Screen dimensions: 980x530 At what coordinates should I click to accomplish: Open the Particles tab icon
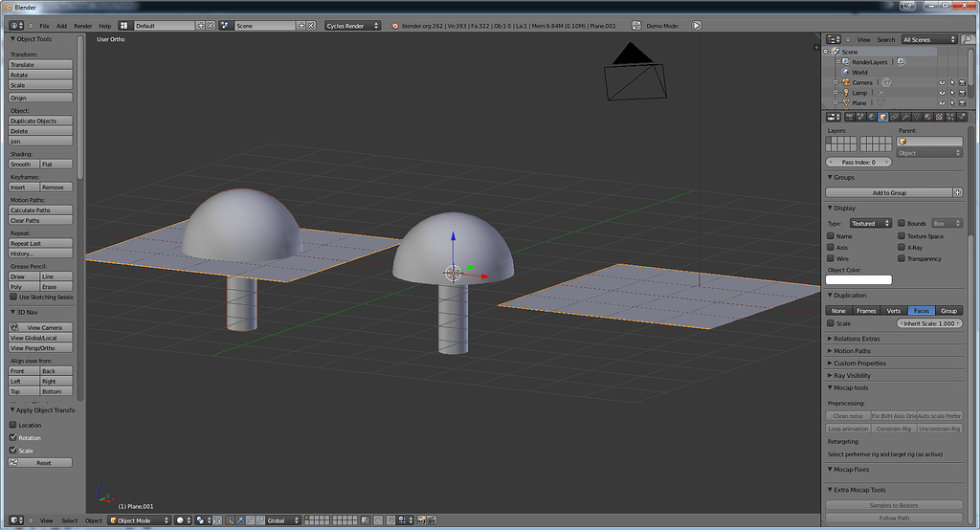950,117
